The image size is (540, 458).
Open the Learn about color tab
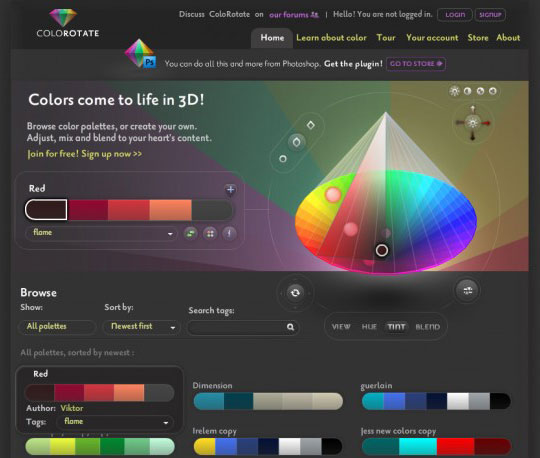point(331,38)
